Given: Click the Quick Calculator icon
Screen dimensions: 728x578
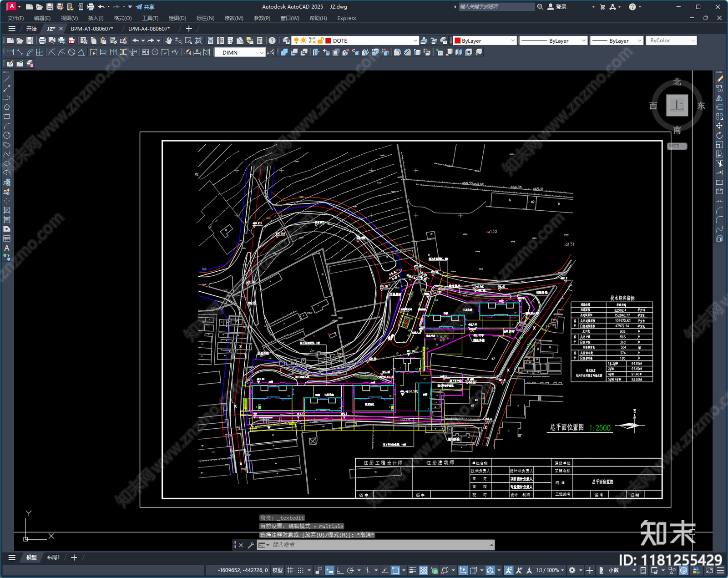Looking at the screenshot, I should pos(260,41).
